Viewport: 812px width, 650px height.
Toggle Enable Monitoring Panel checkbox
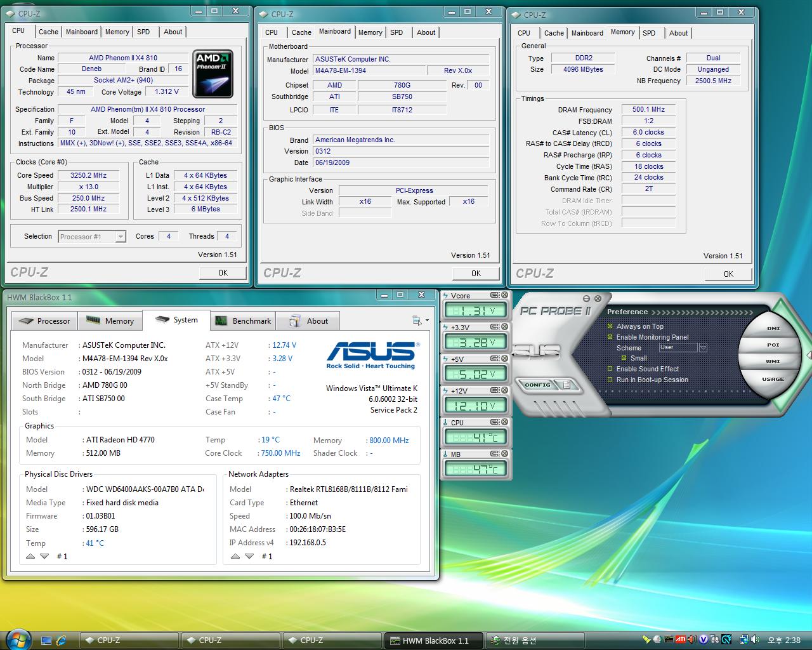tap(610, 337)
